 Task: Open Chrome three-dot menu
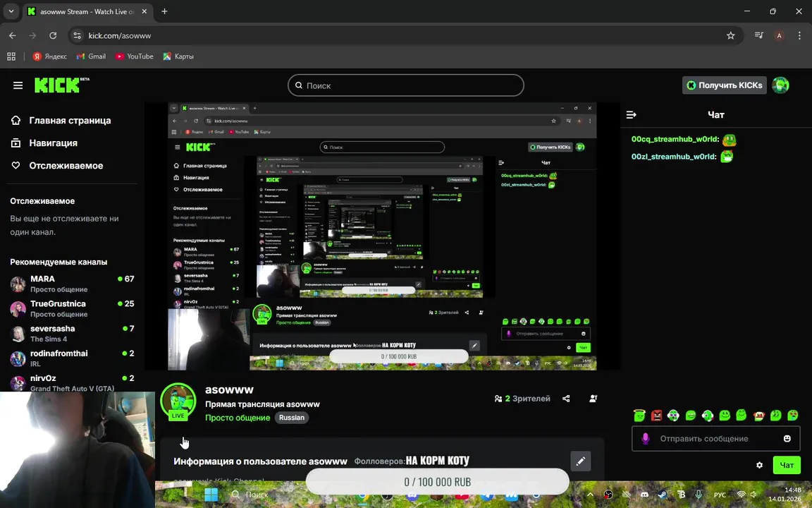(x=799, y=36)
